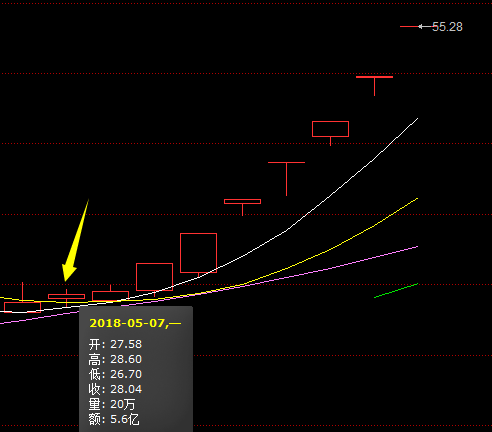Select the leftmost candlestick with long upper wick
Viewport: 492px width, 432px height.
(22, 297)
